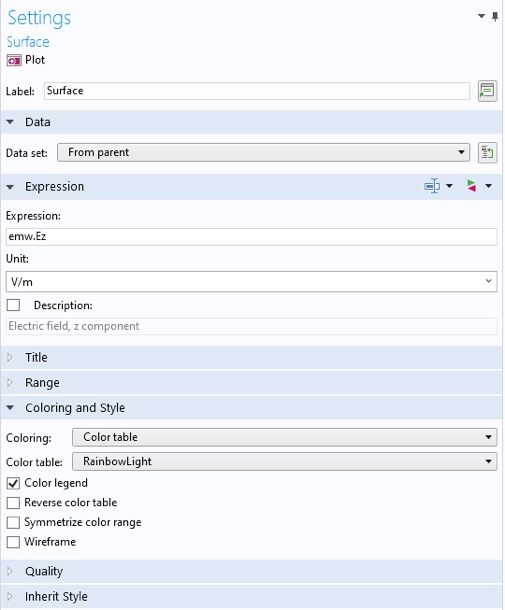This screenshot has width=505, height=610.
Task: Open the label comment icon beside Surface
Action: pos(487,91)
